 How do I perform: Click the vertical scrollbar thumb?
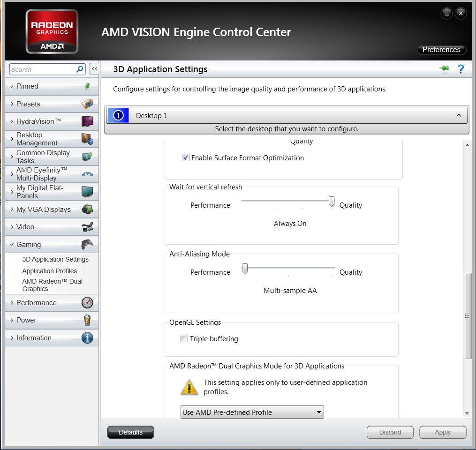tap(467, 316)
